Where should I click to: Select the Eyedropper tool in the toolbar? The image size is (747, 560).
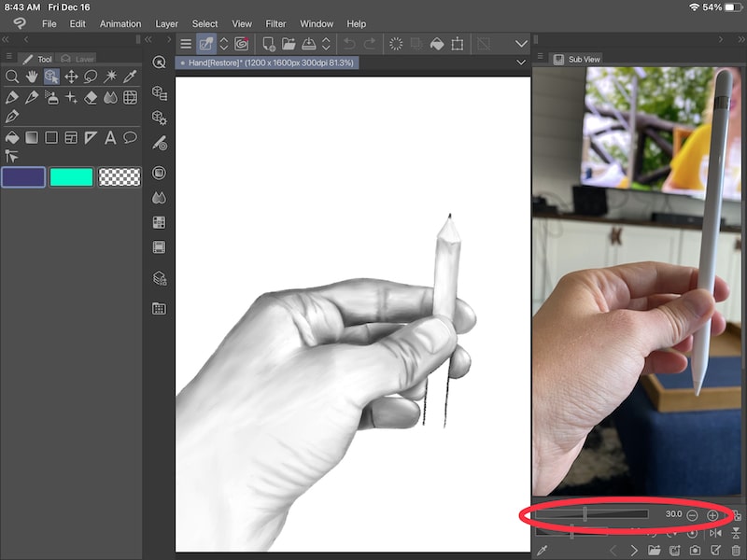(128, 77)
